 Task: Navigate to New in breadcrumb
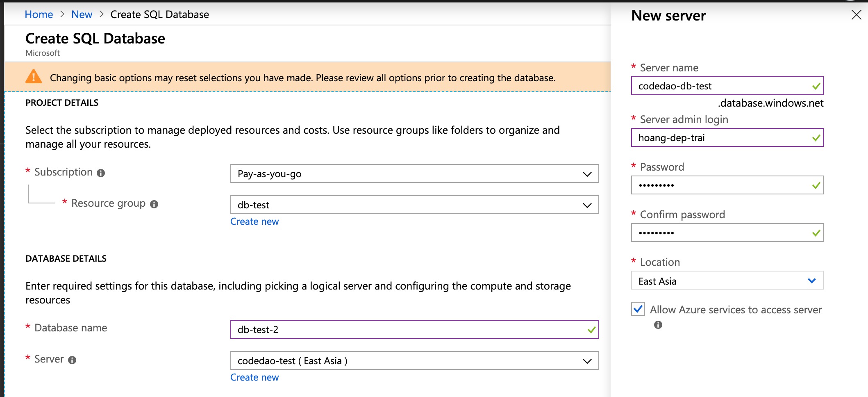(82, 14)
